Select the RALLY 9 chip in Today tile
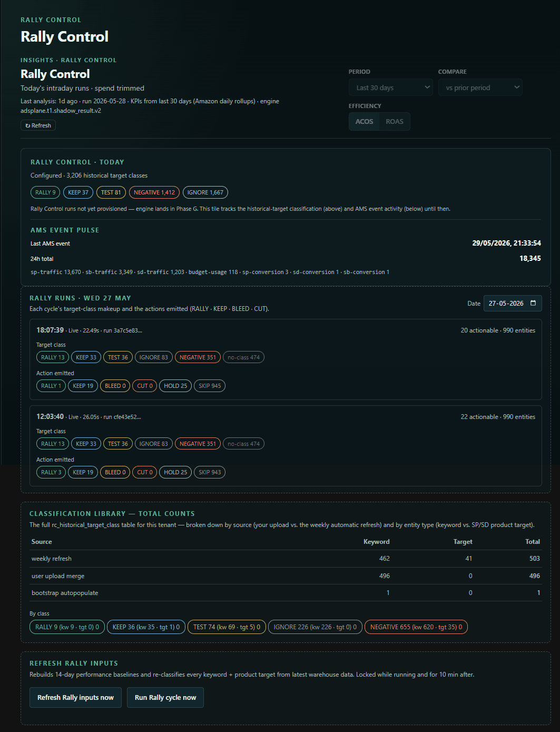 pyautogui.click(x=45, y=192)
